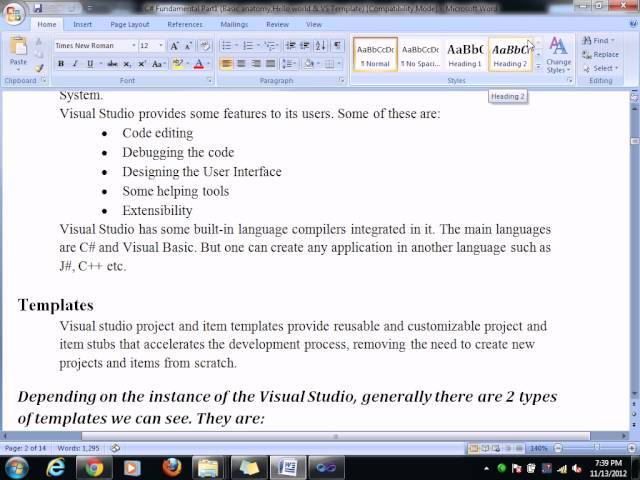The width and height of the screenshot is (640, 480).
Task: Apply the Normal style
Action: coord(375,55)
